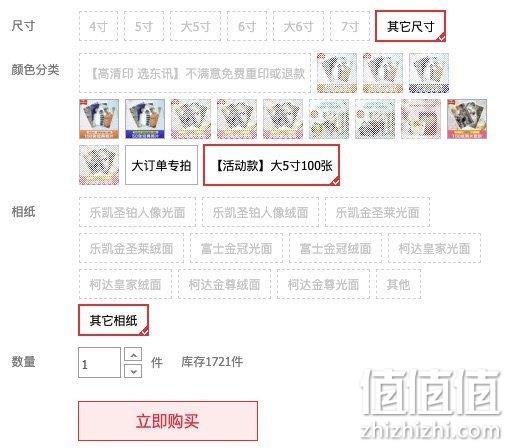This screenshot has height=448, width=510.
Task: Decrease quantity with the down arrow
Action: pyautogui.click(x=133, y=371)
